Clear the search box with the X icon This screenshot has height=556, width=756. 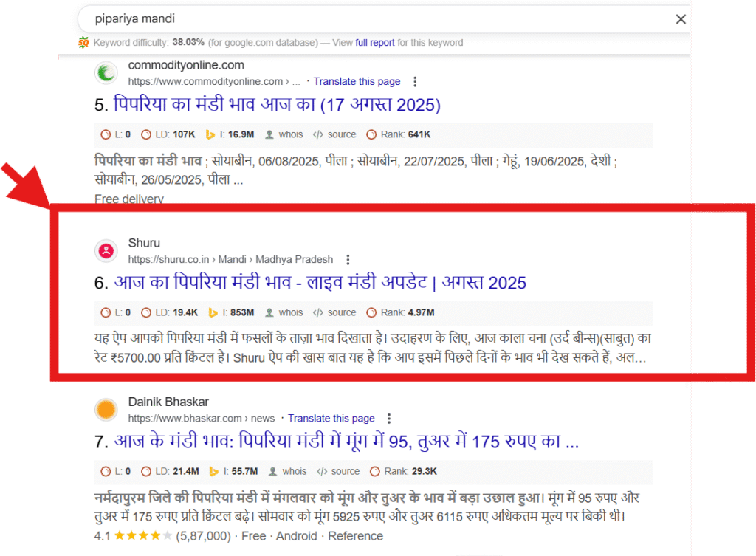pyautogui.click(x=680, y=19)
